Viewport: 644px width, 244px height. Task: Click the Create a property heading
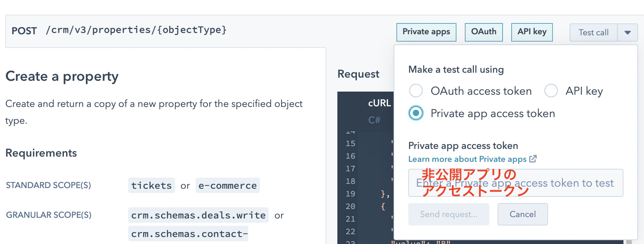click(x=62, y=76)
